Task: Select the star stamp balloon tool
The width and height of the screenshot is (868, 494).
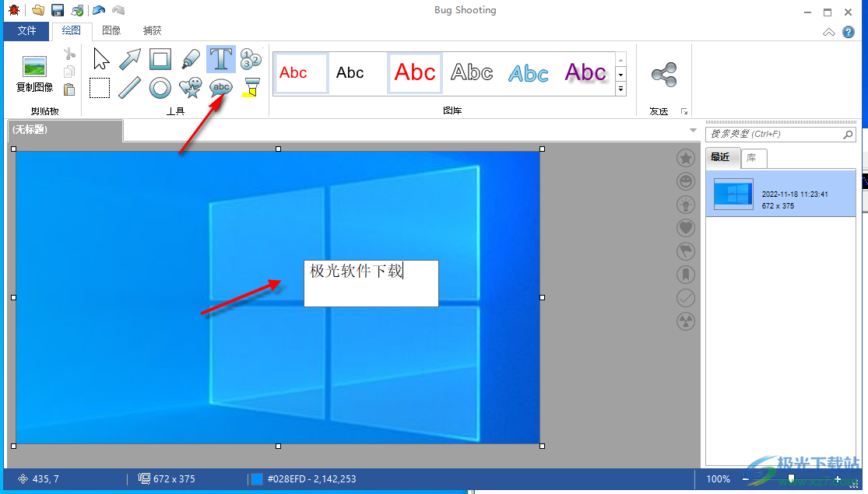Action: pyautogui.click(x=191, y=88)
